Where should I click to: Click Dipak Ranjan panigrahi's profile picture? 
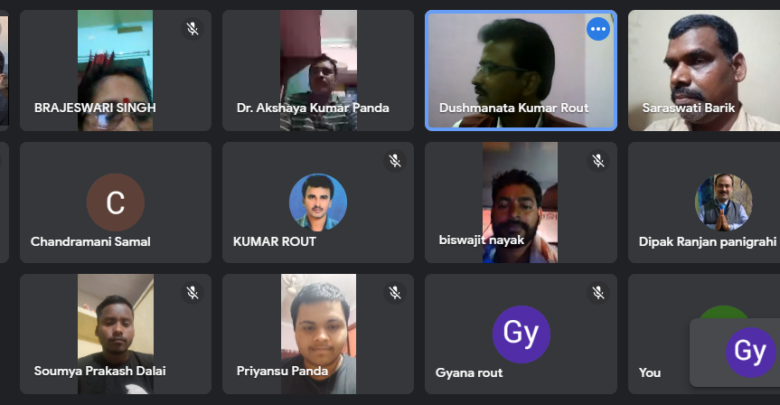(x=723, y=202)
